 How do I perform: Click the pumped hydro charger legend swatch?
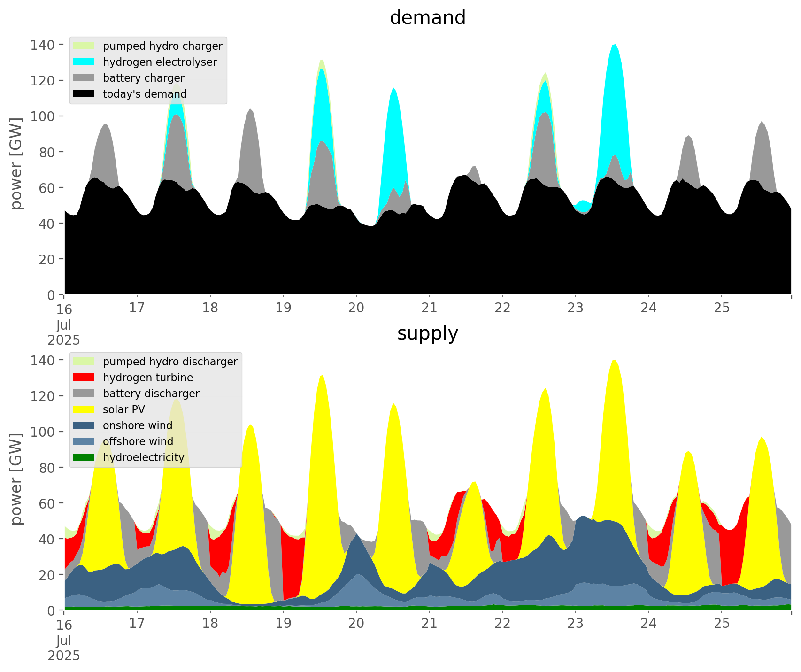coord(84,46)
